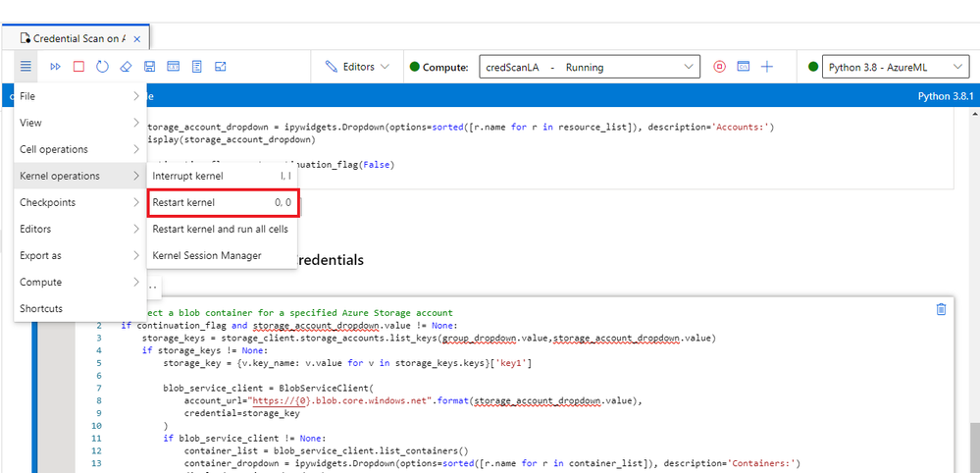Click the container_list = blob_service_client line

pyautogui.click(x=327, y=450)
